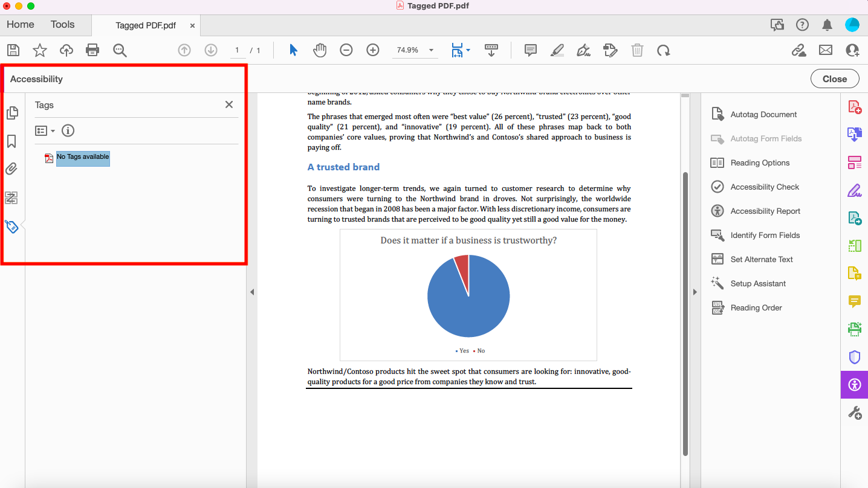Click the Accessibility shield icon on the right
The height and width of the screenshot is (488, 868).
click(854, 356)
